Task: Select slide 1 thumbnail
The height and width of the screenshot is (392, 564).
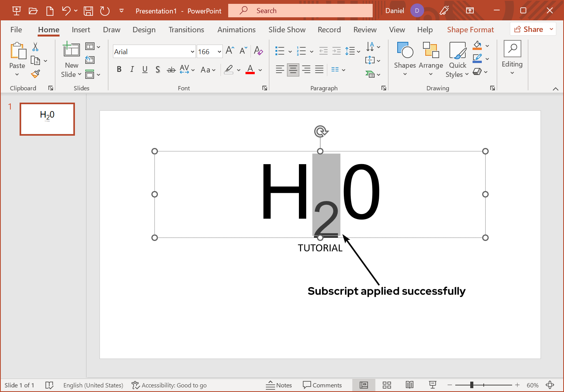Action: 47,119
